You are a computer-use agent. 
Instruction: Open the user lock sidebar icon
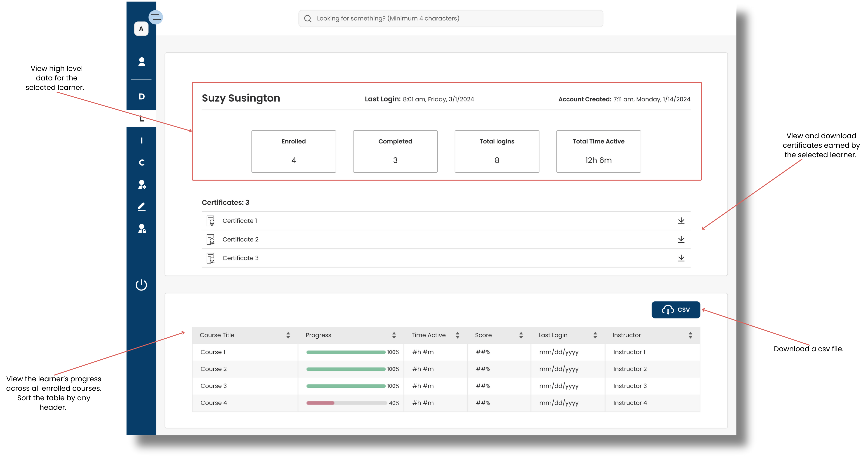click(142, 229)
